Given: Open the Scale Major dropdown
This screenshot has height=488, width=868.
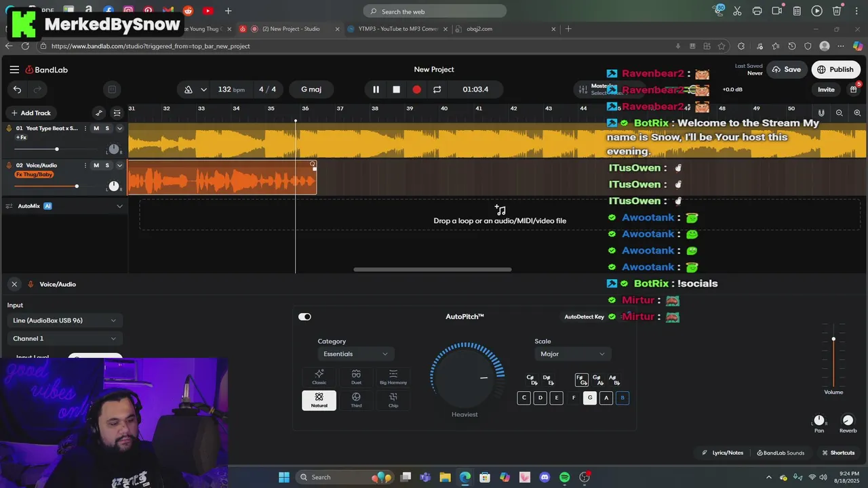Looking at the screenshot, I should [572, 354].
